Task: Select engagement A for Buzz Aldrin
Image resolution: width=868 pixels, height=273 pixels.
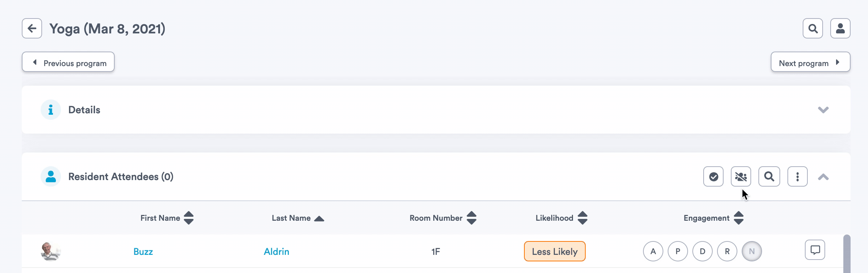Action: click(x=653, y=251)
